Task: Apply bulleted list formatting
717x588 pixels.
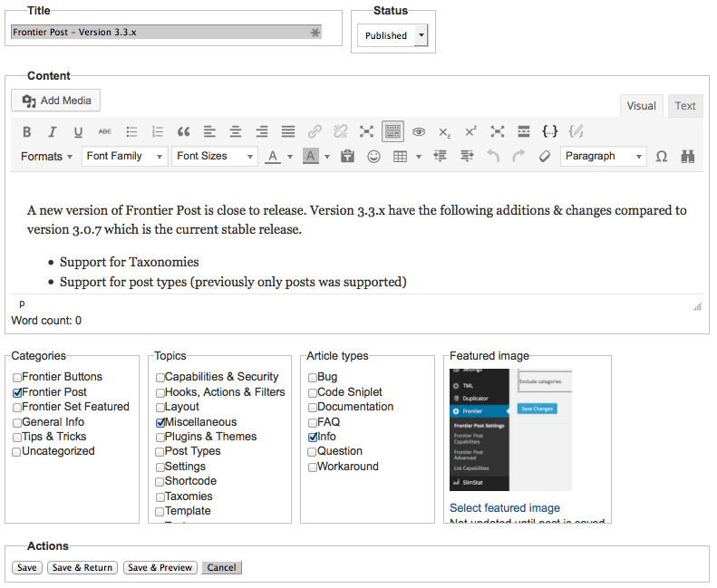Action: tap(131, 131)
